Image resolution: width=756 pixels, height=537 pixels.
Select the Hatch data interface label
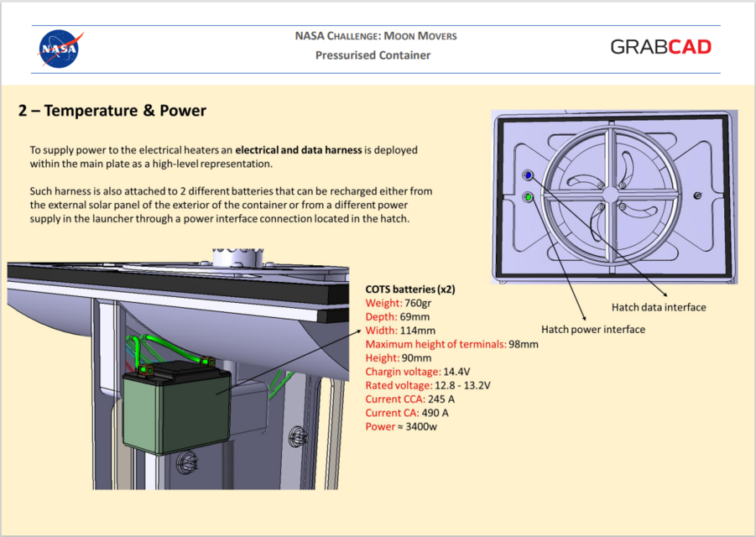[x=659, y=307]
